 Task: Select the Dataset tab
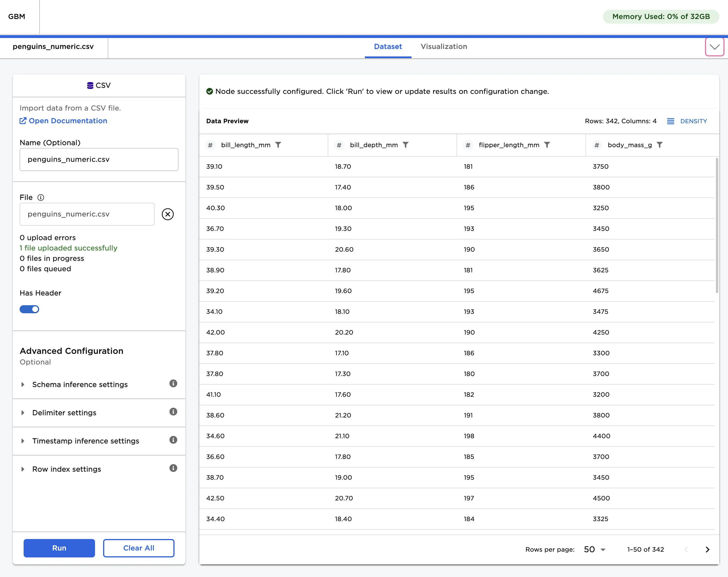(388, 47)
